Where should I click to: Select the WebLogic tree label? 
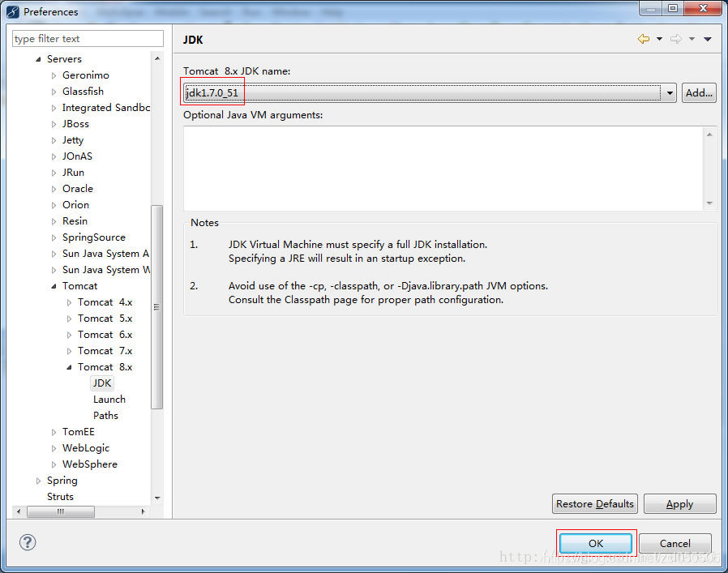[86, 448]
